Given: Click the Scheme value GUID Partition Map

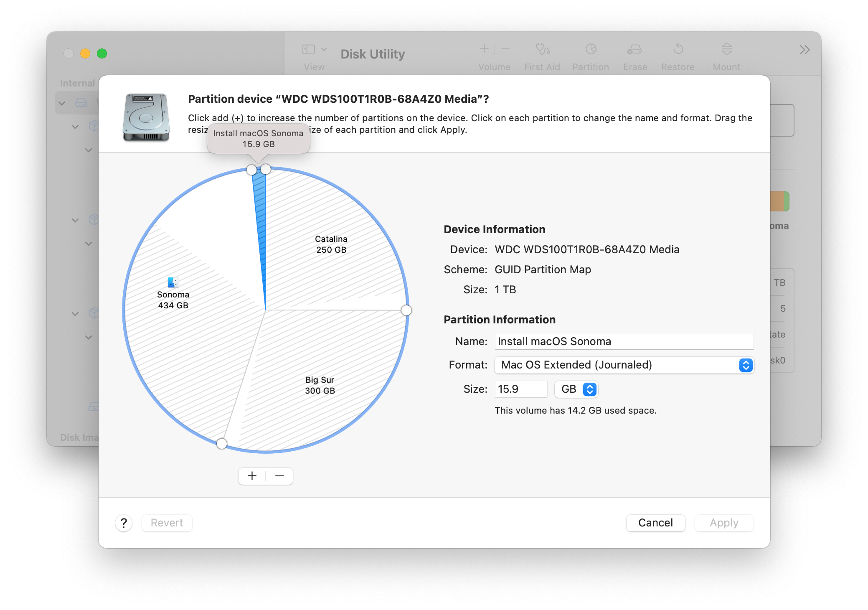Looking at the screenshot, I should (543, 269).
